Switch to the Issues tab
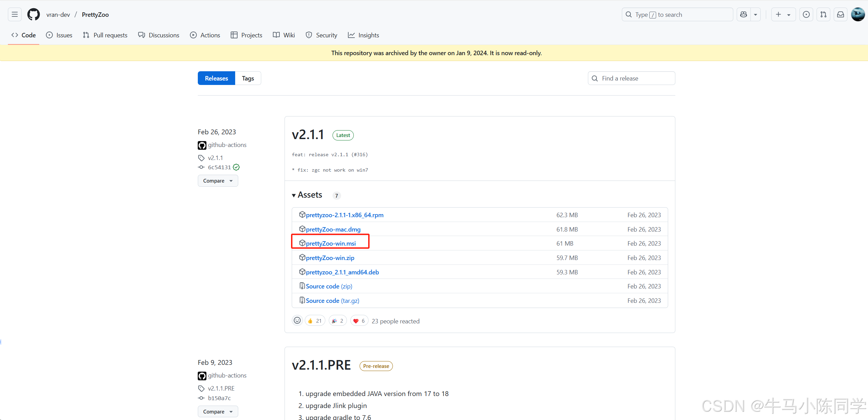868x420 pixels. tap(59, 35)
